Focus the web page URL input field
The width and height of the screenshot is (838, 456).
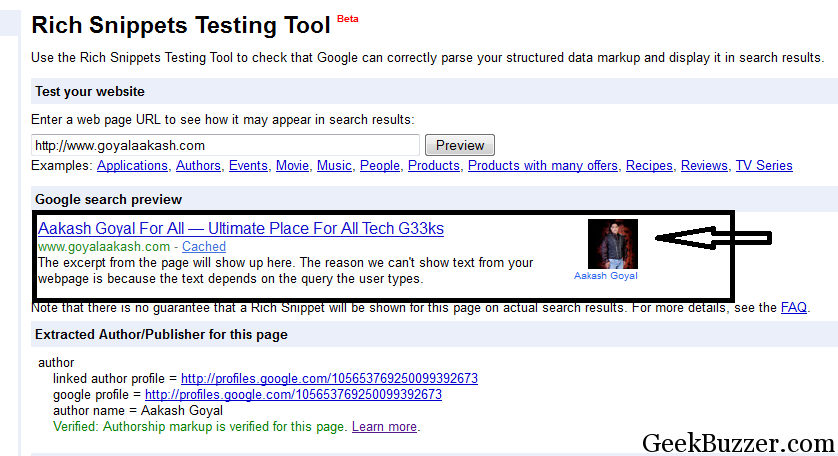(225, 145)
